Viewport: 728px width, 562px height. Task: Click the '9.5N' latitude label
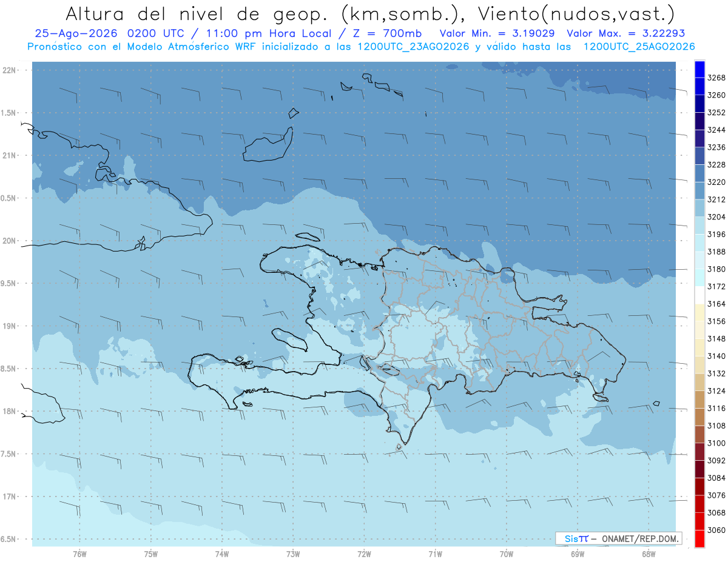8,283
